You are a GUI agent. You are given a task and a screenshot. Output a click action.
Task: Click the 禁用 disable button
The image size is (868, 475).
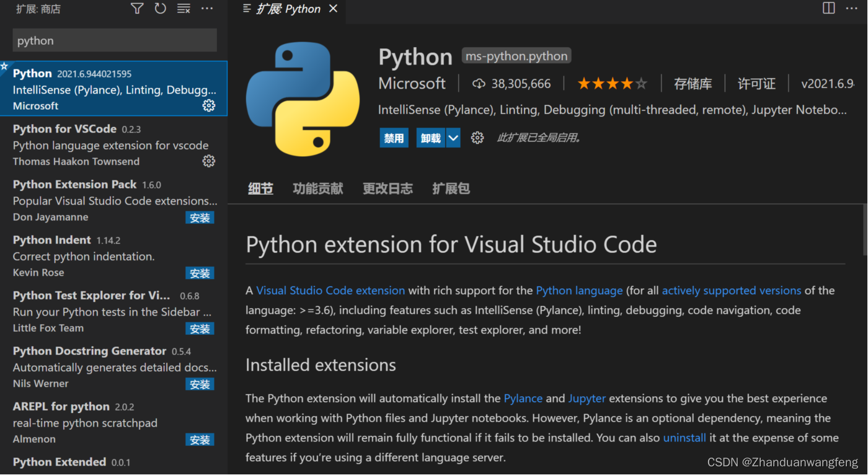[394, 138]
